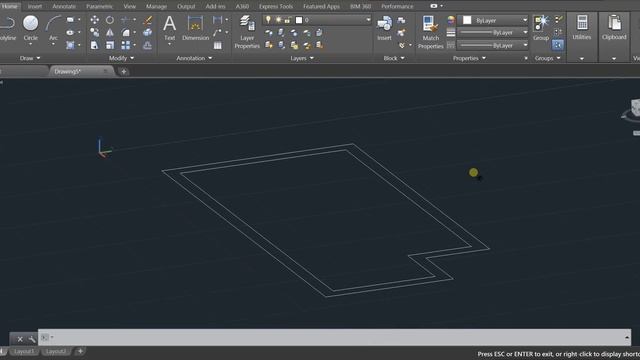Open the Manage ribbon tab

tap(156, 6)
